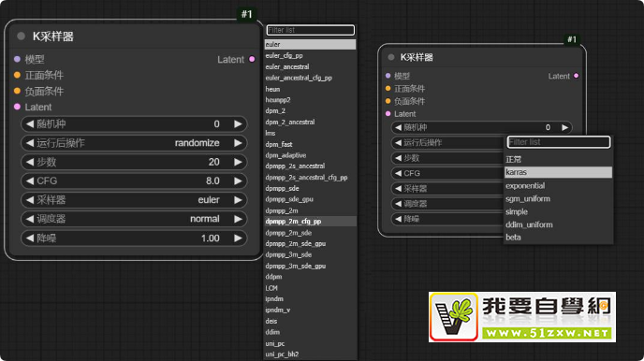This screenshot has height=361, width=644.
Task: Adjust the 降噪 1.00 slider on left node
Action: click(134, 238)
